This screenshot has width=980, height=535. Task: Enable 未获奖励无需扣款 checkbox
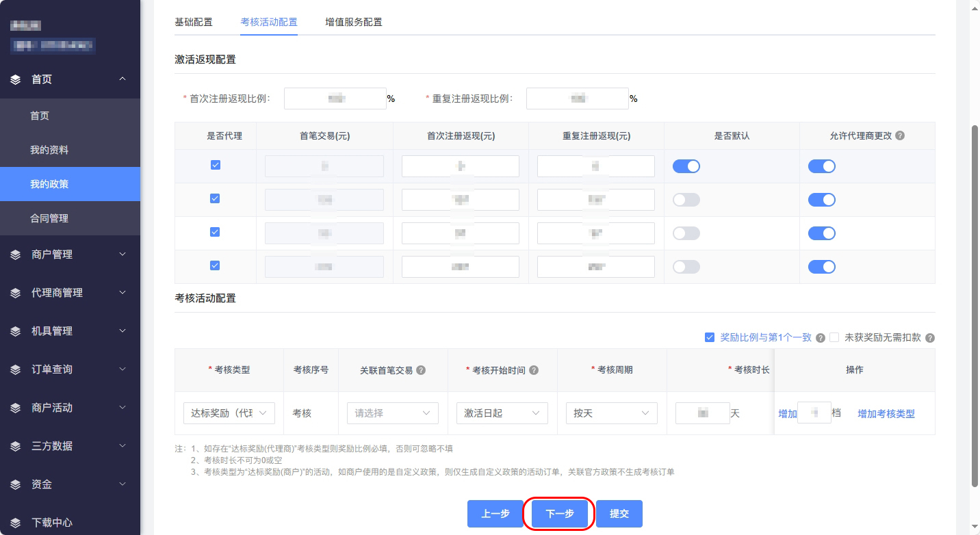(x=834, y=337)
